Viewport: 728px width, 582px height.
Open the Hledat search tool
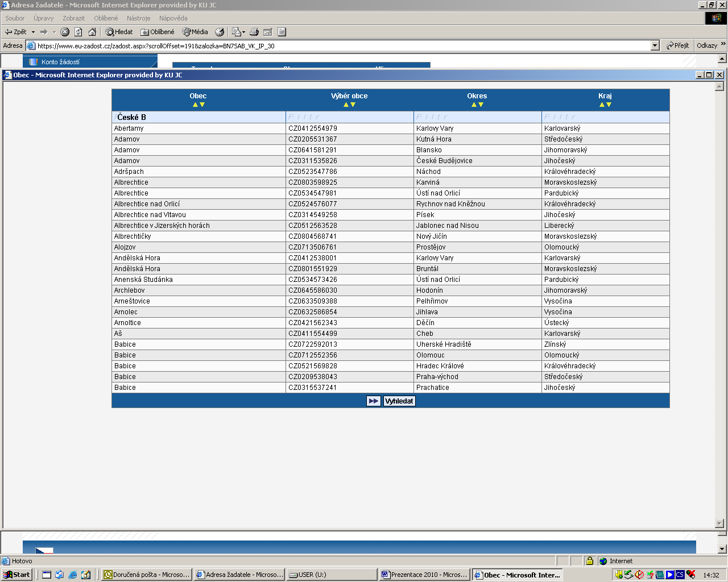tap(119, 32)
